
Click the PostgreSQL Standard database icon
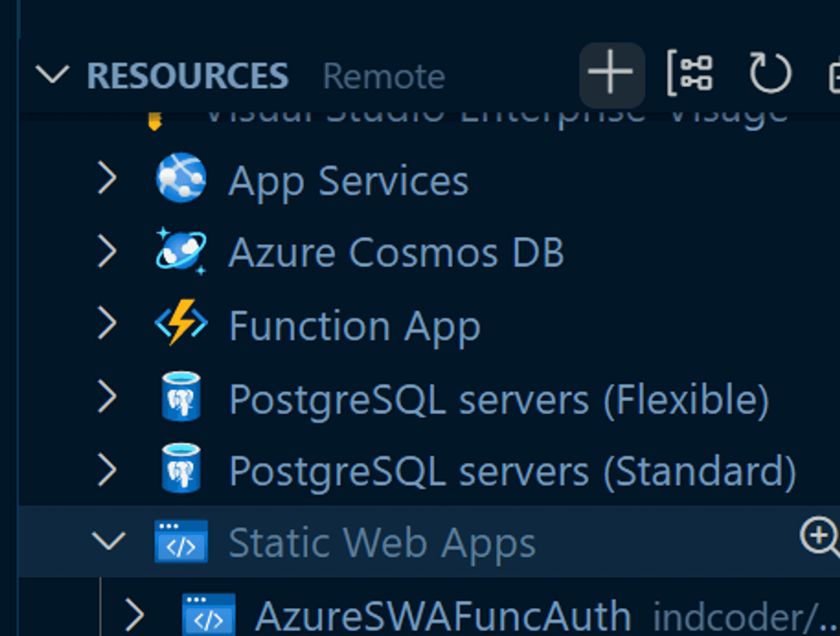point(181,469)
